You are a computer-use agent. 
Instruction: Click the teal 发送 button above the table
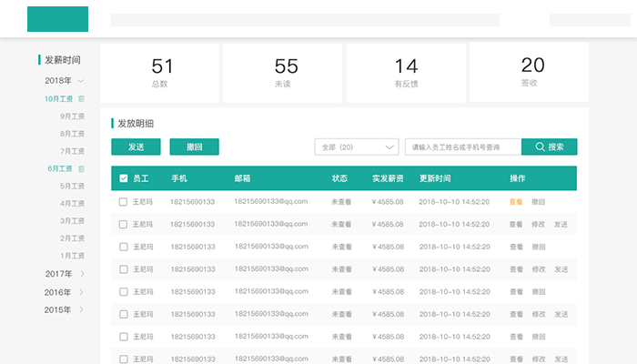(136, 147)
